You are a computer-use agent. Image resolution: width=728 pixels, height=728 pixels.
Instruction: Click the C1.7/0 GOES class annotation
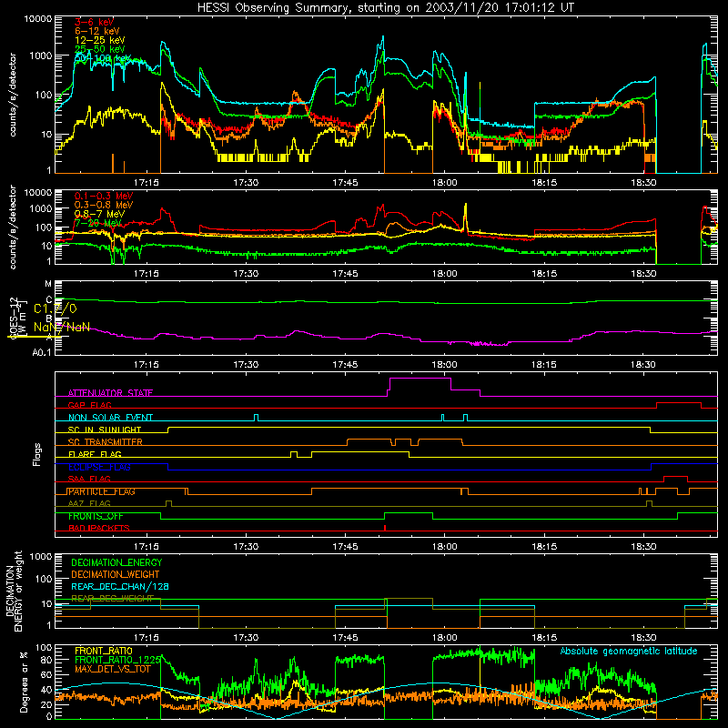[56, 308]
